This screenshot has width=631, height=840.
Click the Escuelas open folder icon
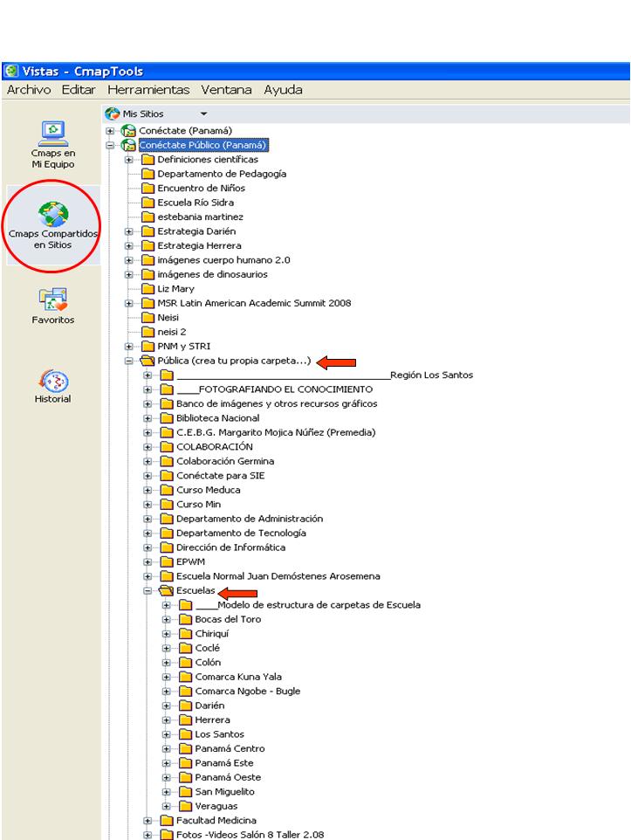167,591
